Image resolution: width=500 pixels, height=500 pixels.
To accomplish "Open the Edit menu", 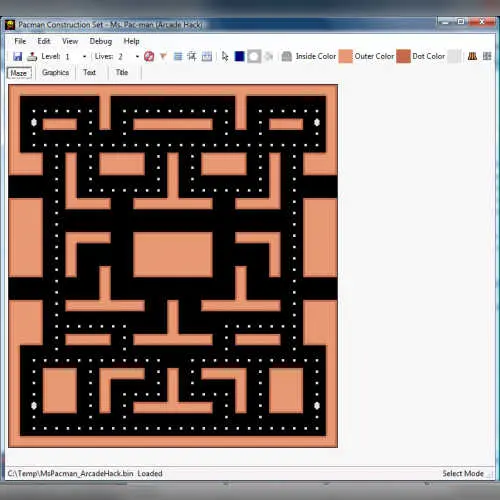I will pyautogui.click(x=44, y=41).
